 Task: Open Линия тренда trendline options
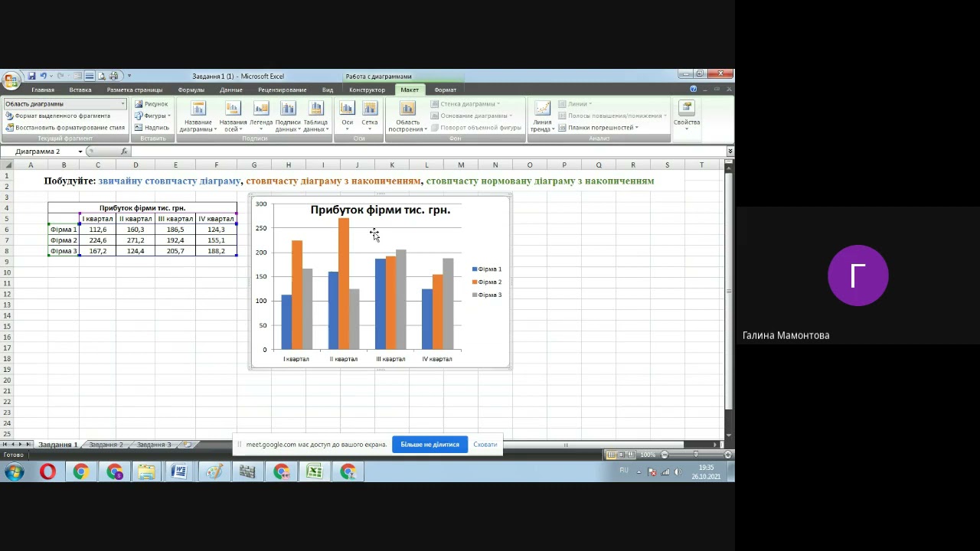pos(542,116)
